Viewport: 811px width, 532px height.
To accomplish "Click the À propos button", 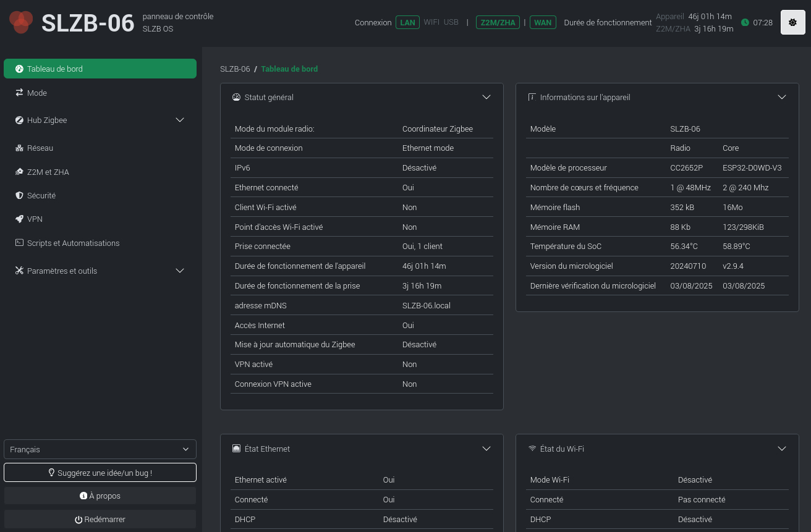I will (100, 496).
